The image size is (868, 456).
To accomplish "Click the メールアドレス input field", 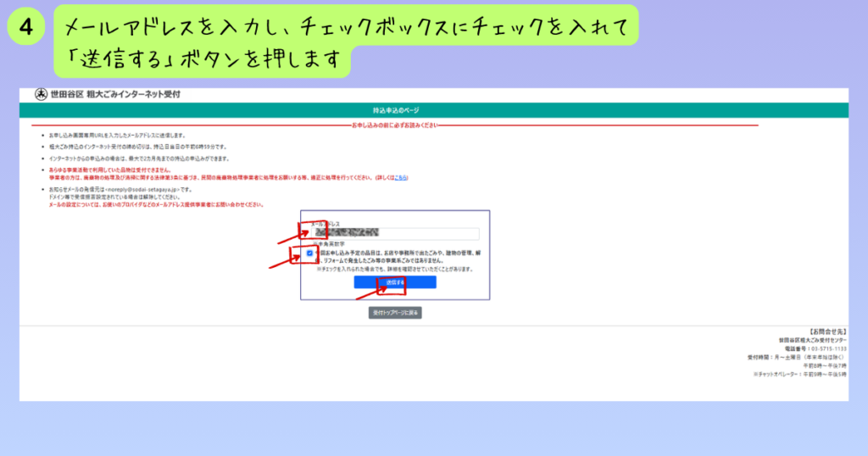I will point(395,234).
